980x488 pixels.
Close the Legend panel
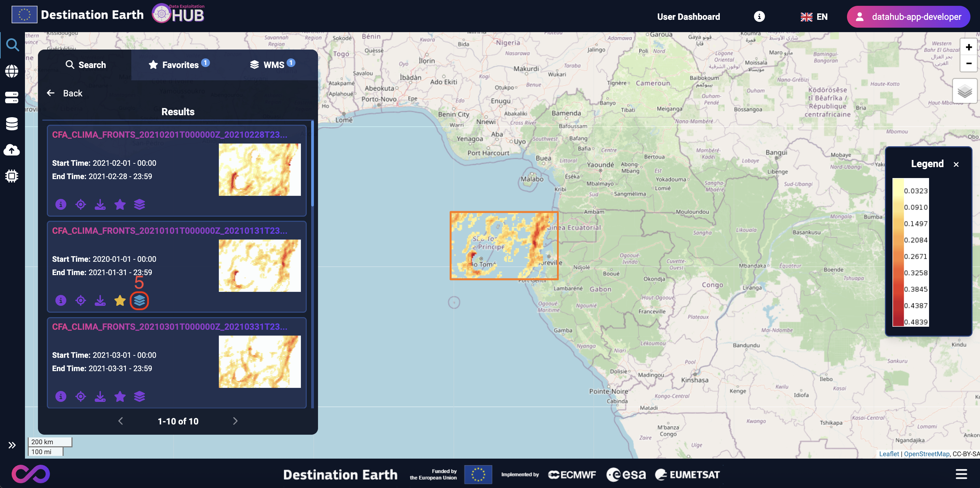(956, 164)
